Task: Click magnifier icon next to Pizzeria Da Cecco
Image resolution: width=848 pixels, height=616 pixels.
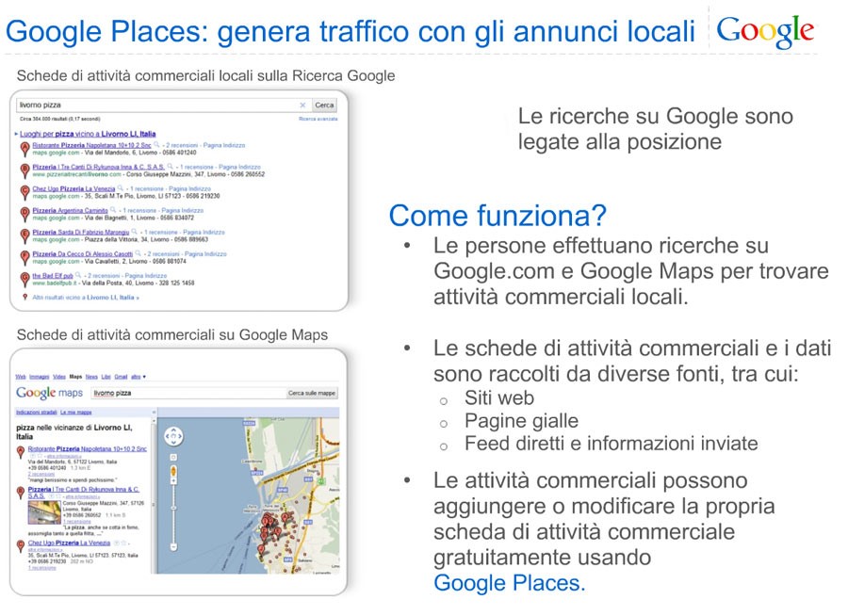Action: tap(138, 253)
